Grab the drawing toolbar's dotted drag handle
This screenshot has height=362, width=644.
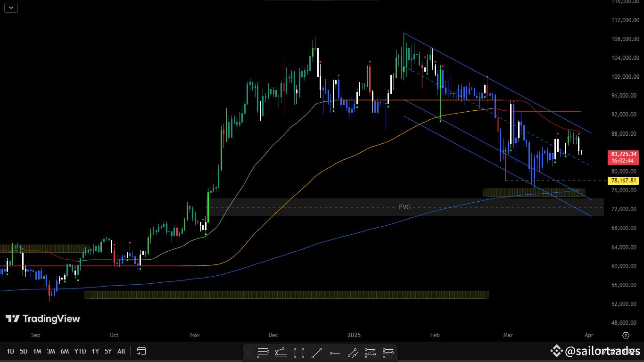(248, 352)
